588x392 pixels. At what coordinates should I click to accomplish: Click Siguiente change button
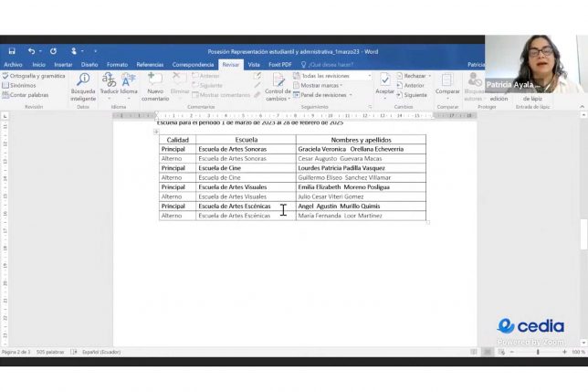[x=415, y=94]
